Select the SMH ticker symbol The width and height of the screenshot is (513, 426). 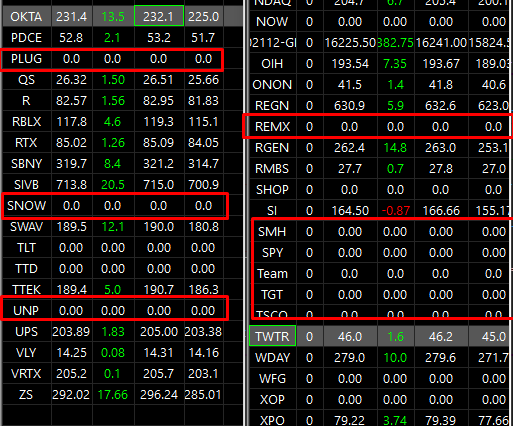[x=272, y=232]
